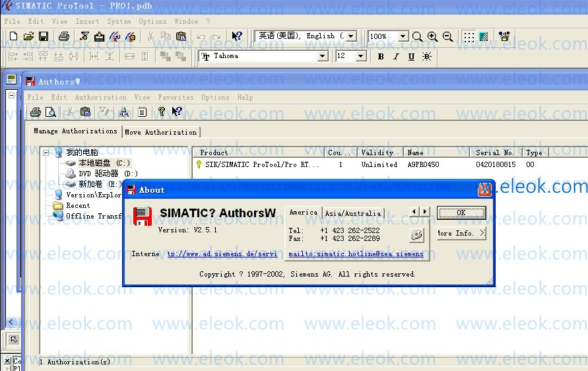Click the More Info button
The image size is (588, 371).
tap(461, 233)
